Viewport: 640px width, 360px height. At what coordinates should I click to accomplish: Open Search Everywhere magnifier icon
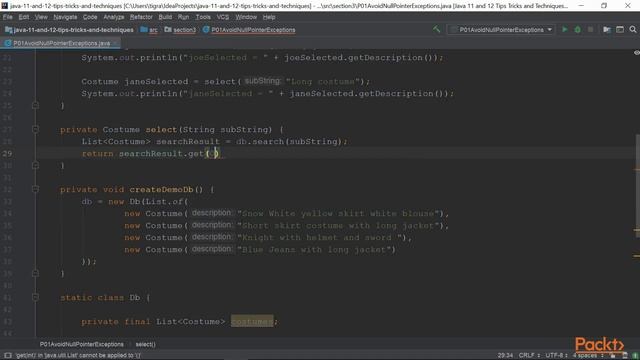click(x=633, y=29)
